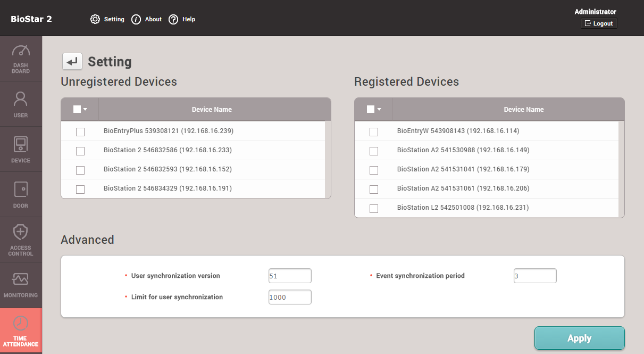This screenshot has width=644, height=354.
Task: Open the Help menu item
Action: 182,19
